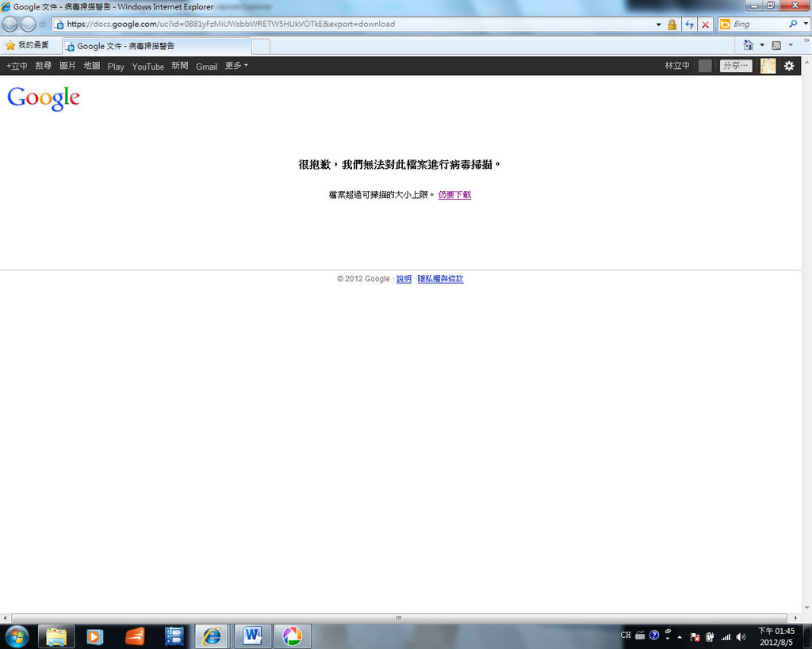The image size is (812, 649).
Task: Open the media player taskbar icon
Action: coord(95,636)
